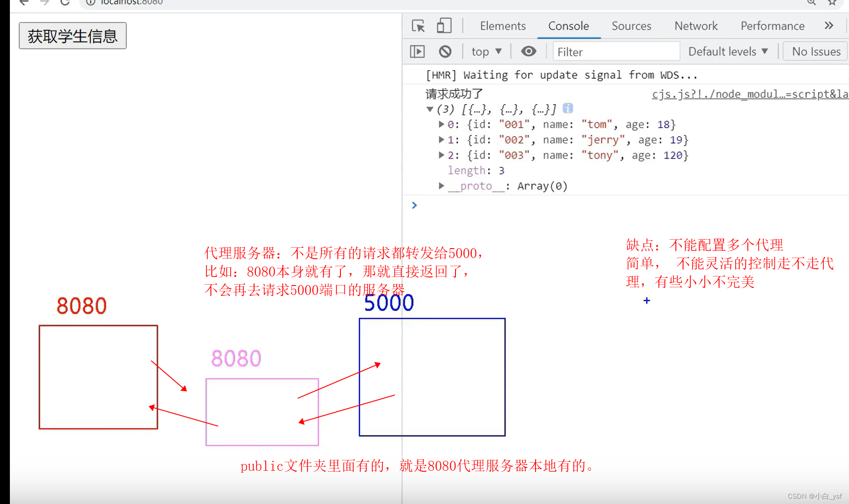This screenshot has width=849, height=504.
Task: Click the browser forward arrow
Action: pyautogui.click(x=45, y=2)
